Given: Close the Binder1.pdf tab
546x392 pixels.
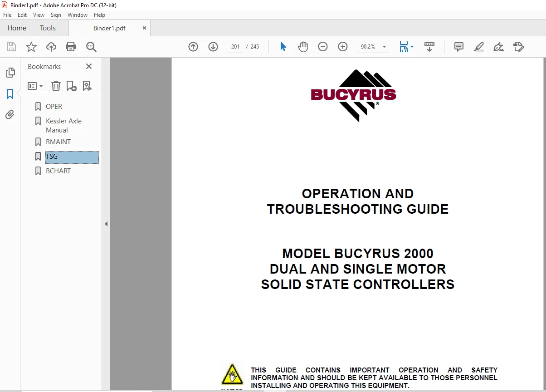Looking at the screenshot, I should (144, 28).
